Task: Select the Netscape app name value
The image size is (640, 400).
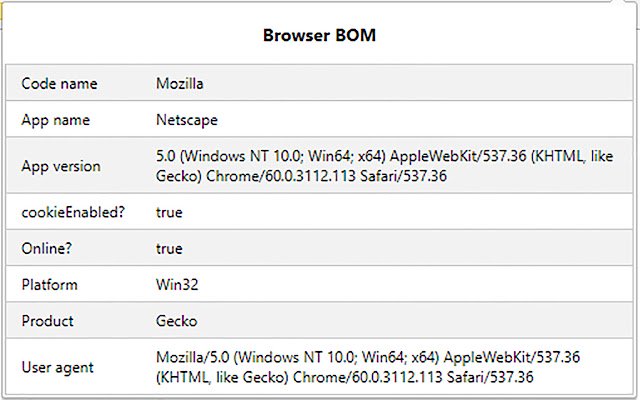Action: pos(187,120)
